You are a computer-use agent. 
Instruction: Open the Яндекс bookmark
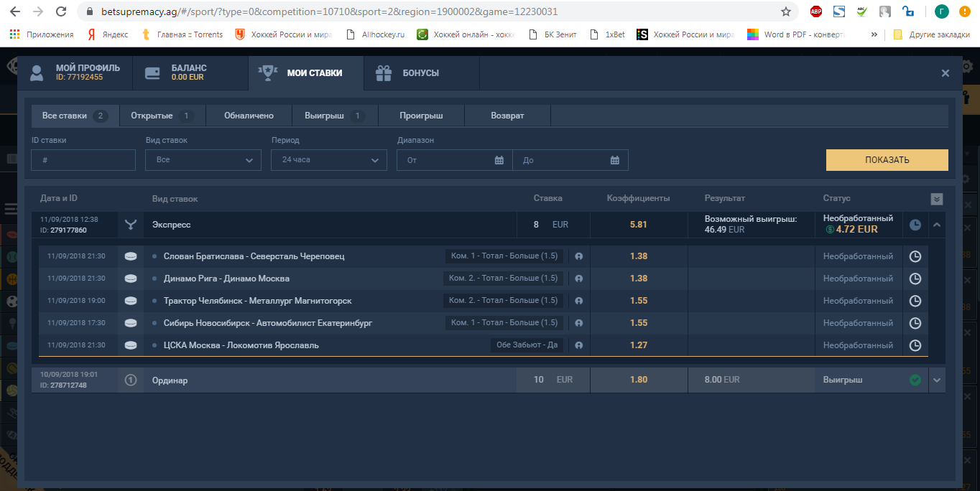point(107,34)
